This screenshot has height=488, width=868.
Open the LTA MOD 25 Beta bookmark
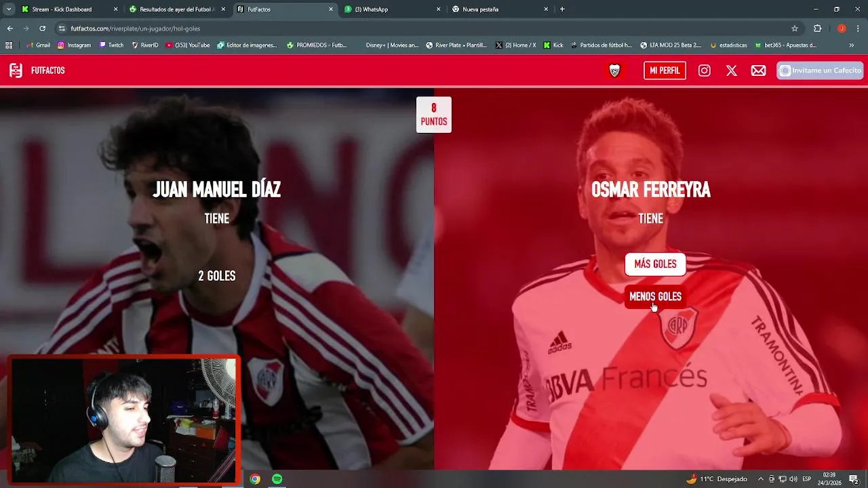pyautogui.click(x=671, y=45)
